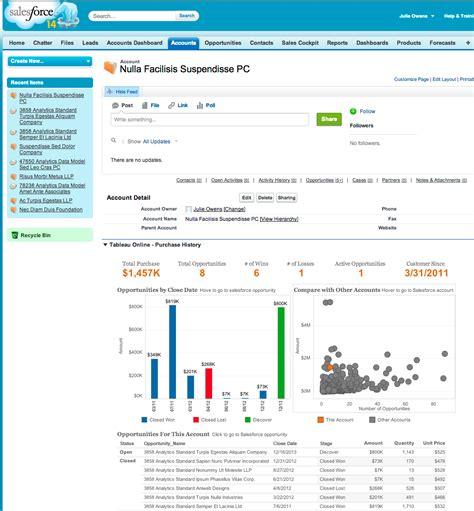Screen dimensions: 474x511
Task: Click the green Share button
Action: click(329, 119)
